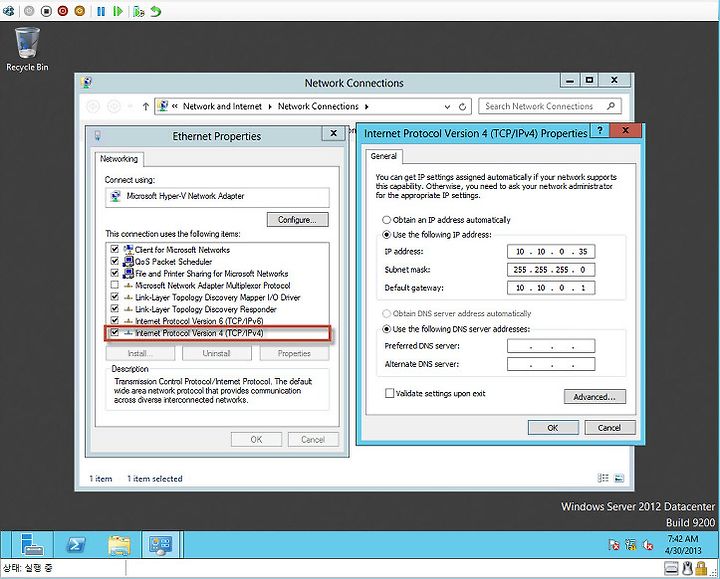Click the red Shut Down VM icon
Image resolution: width=720 pixels, height=579 pixels.
pos(63,11)
